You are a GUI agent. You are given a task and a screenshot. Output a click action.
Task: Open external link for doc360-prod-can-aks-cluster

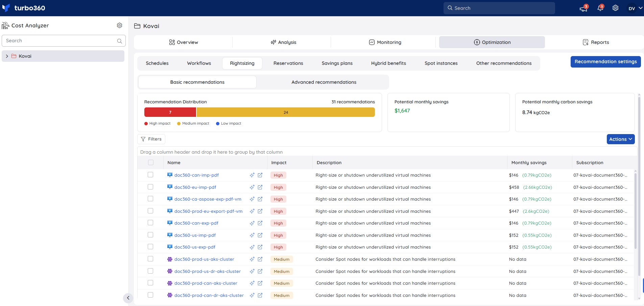[260, 283]
